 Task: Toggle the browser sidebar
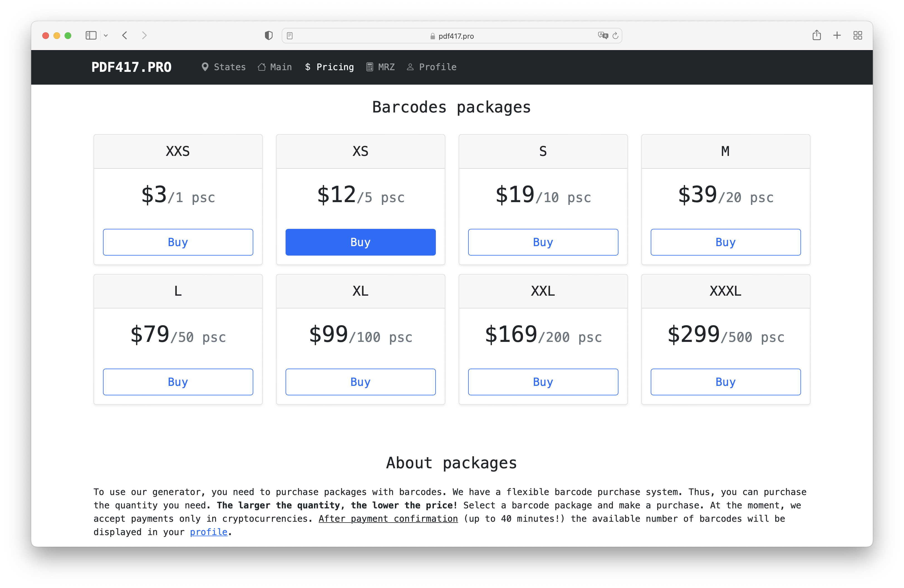coord(91,35)
